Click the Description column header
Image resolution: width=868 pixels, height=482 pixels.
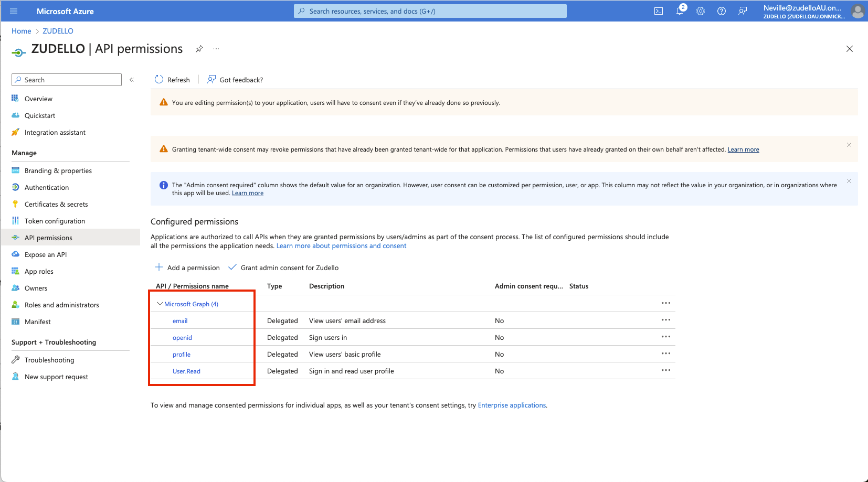point(326,286)
